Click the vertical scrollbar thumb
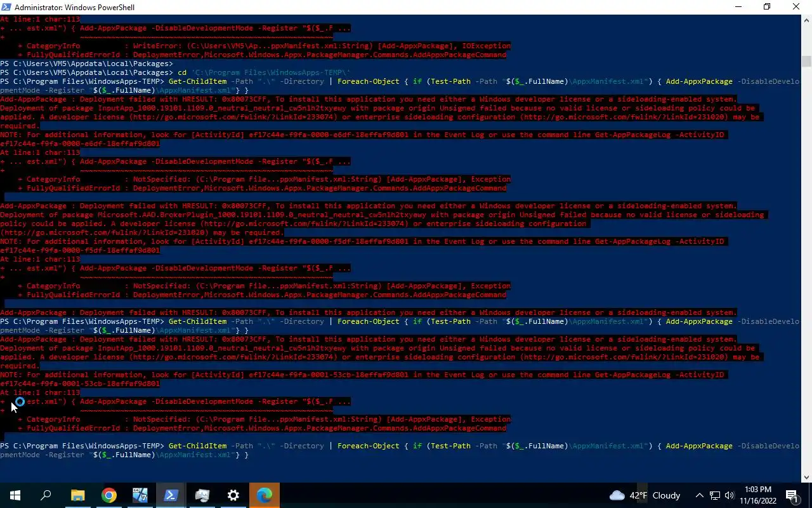Image resolution: width=812 pixels, height=508 pixels. point(806,61)
